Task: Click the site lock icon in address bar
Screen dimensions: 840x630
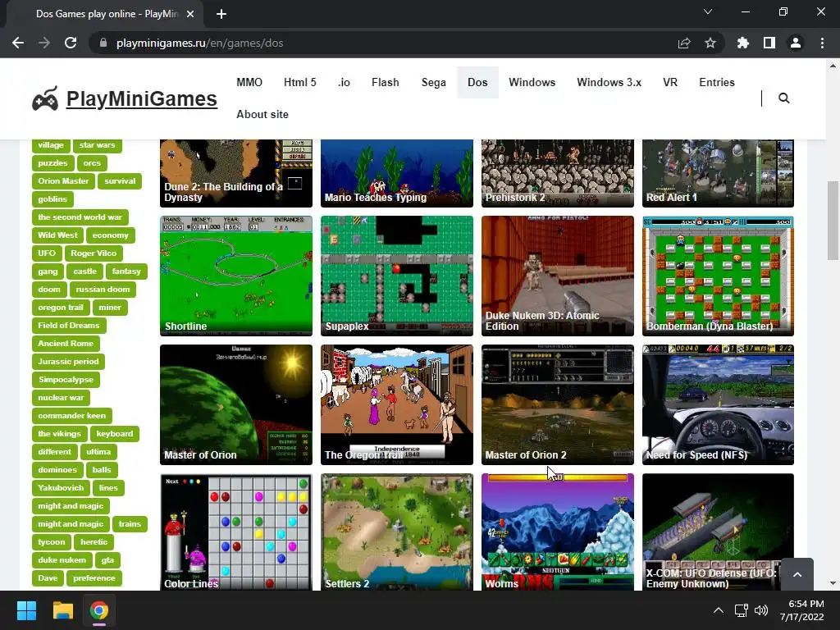Action: [x=103, y=43]
